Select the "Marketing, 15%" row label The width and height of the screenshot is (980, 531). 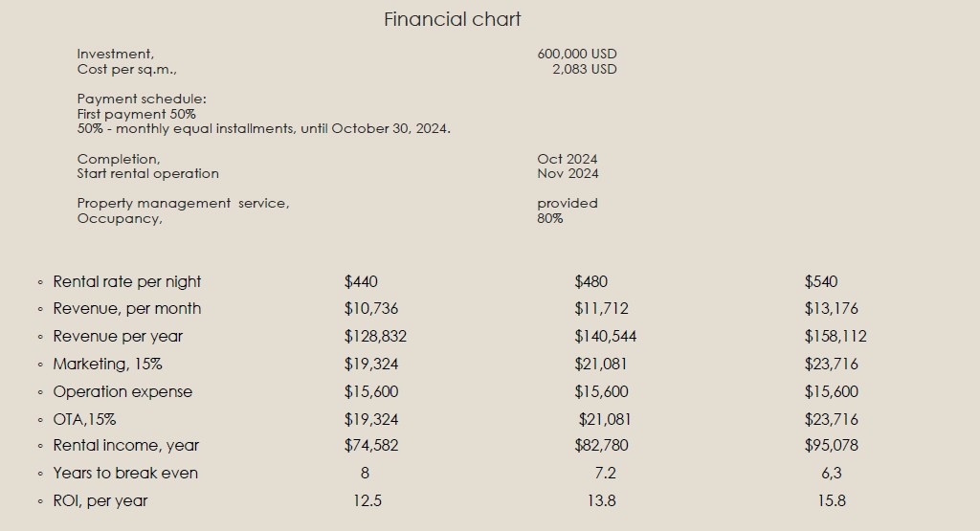(107, 364)
